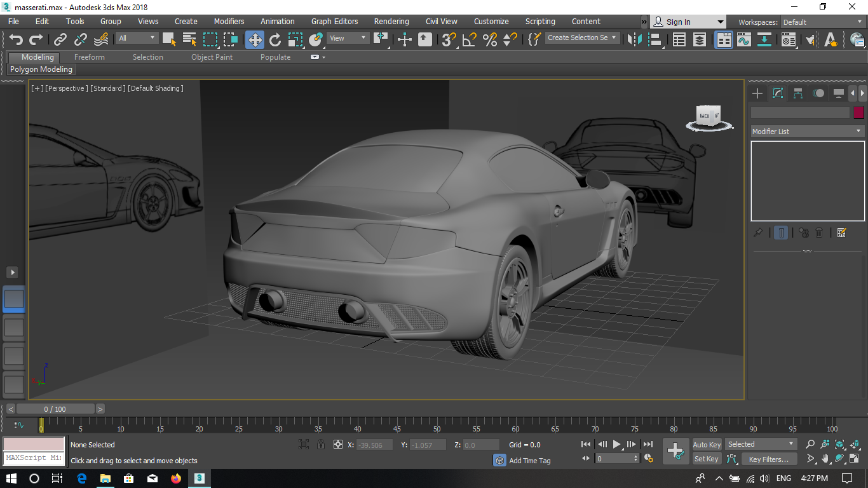Toggle Selection Lock padlock
The image size is (868, 488).
pos(321,445)
